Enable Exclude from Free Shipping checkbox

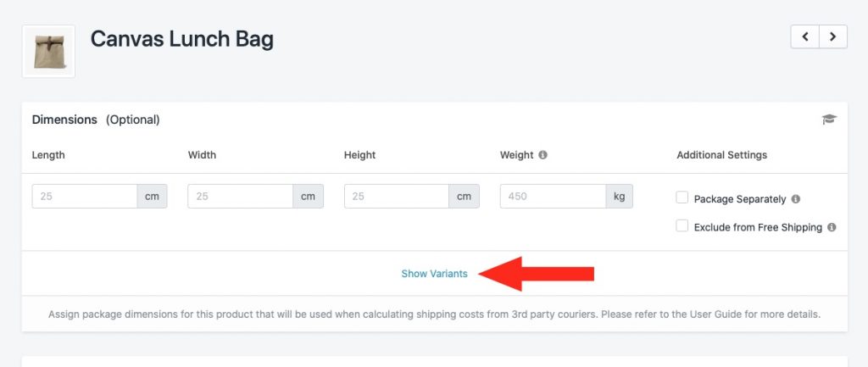[x=682, y=225]
